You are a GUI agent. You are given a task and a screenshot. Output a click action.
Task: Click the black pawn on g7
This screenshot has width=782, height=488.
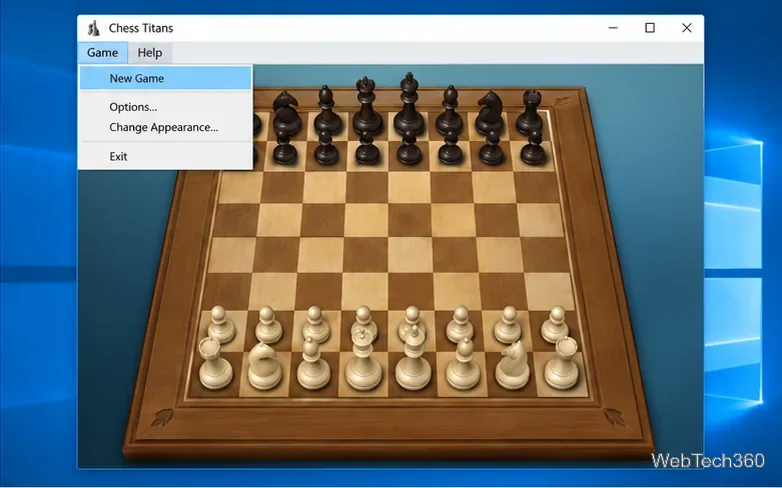[492, 148]
